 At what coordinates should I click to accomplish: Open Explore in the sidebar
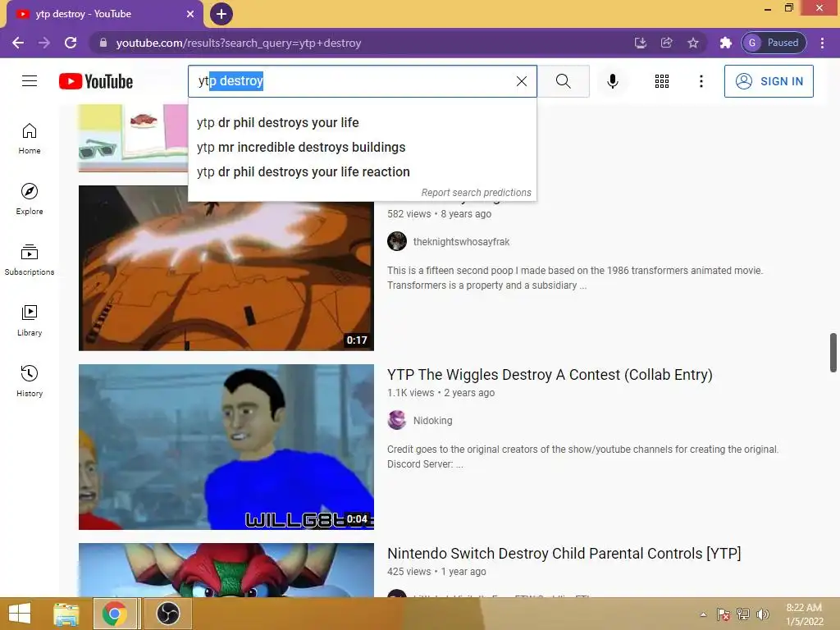[x=30, y=199]
